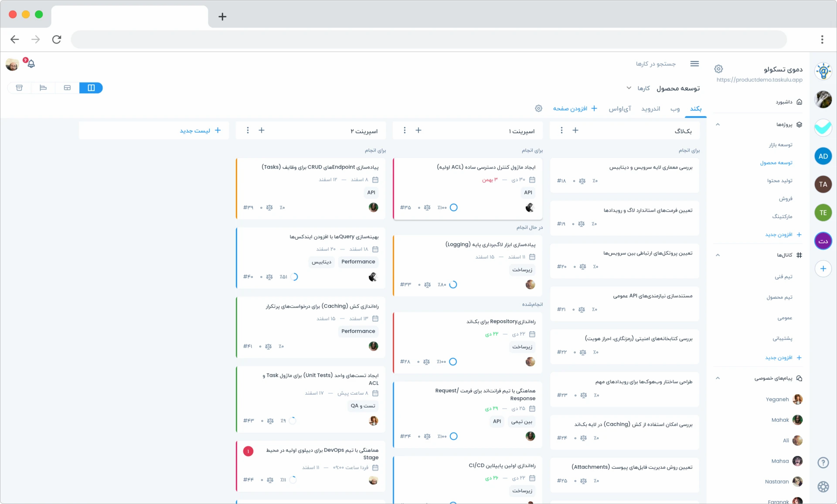Click افزودن صفحه to add a page

click(575, 108)
